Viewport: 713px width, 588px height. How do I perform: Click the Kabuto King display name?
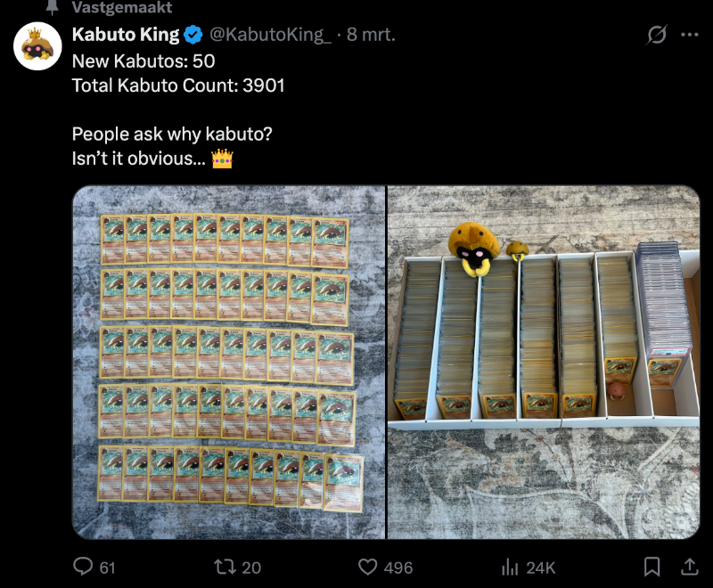coord(126,35)
